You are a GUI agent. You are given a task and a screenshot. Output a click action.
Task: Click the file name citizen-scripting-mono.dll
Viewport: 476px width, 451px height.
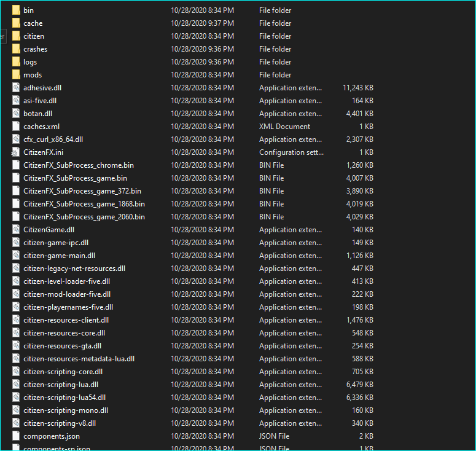click(66, 410)
